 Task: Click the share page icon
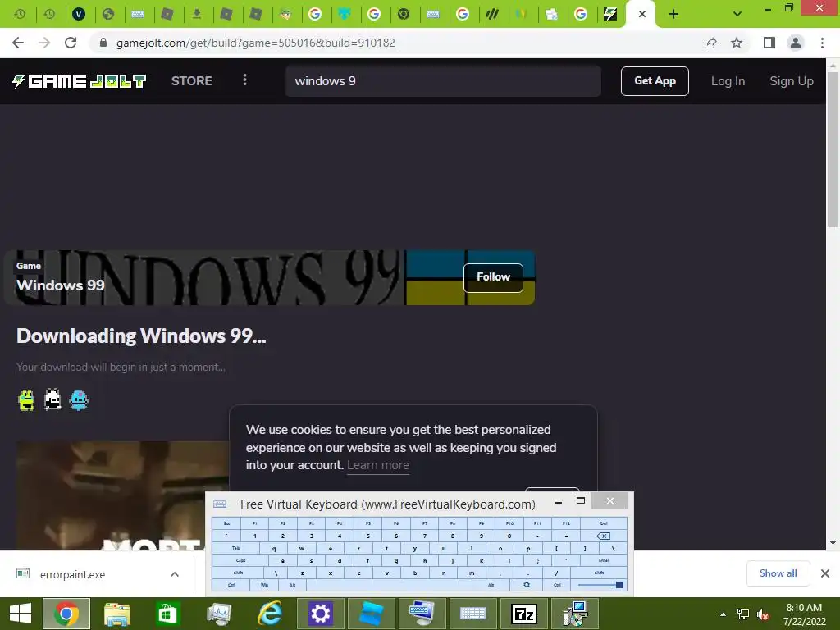point(710,43)
